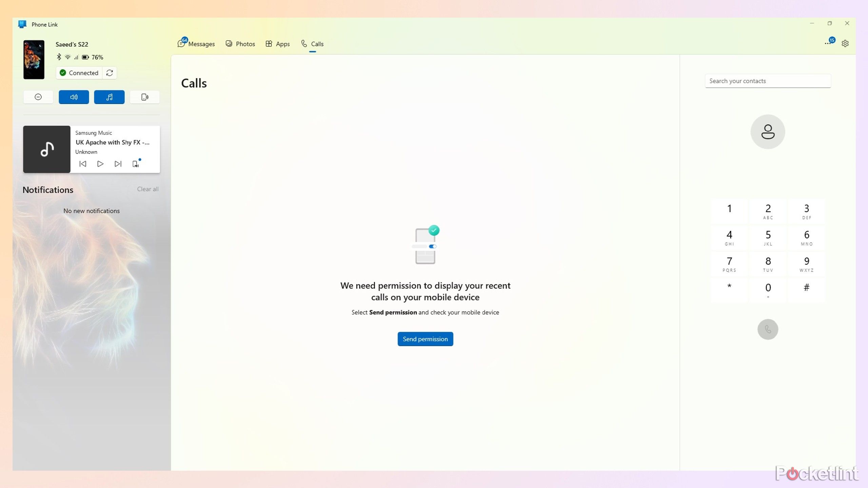Click the volume/speaker icon
The height and width of the screenshot is (488, 868).
pyautogui.click(x=74, y=97)
